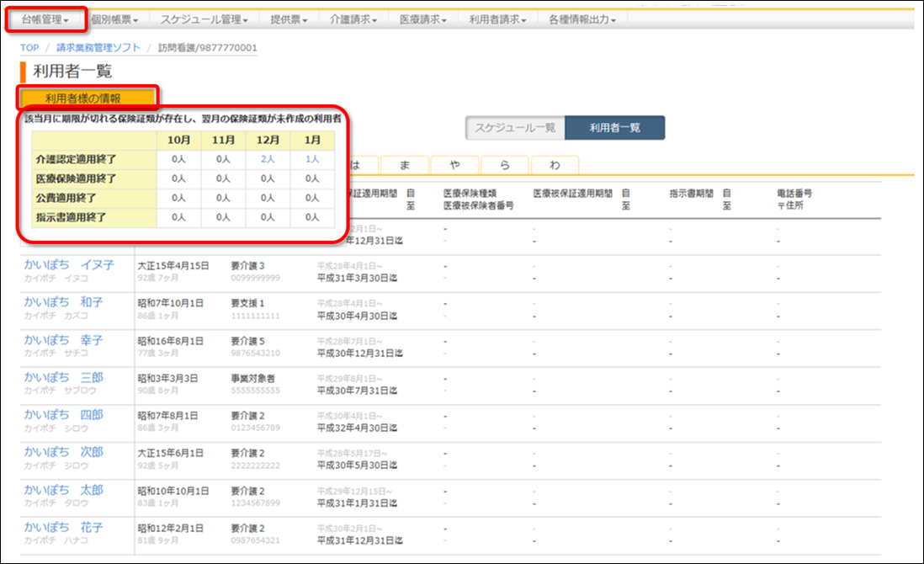
Task: Click end date 平成31年3月30日迄
Action: 357,278
